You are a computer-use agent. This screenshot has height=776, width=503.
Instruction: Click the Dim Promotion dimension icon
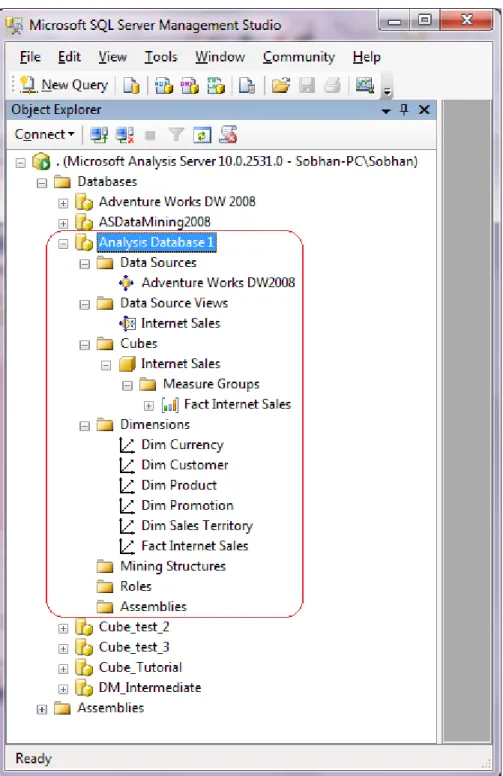pyautogui.click(x=127, y=506)
